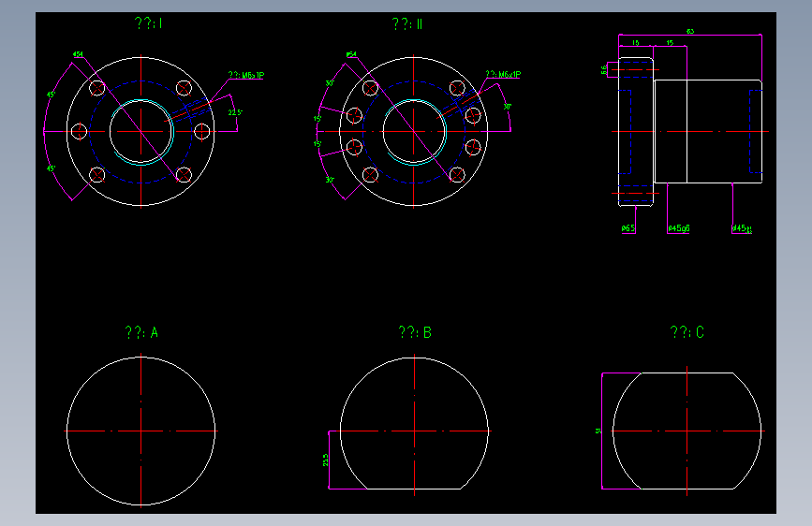
Task: Select the "??: A" view title
Action: coord(141,332)
